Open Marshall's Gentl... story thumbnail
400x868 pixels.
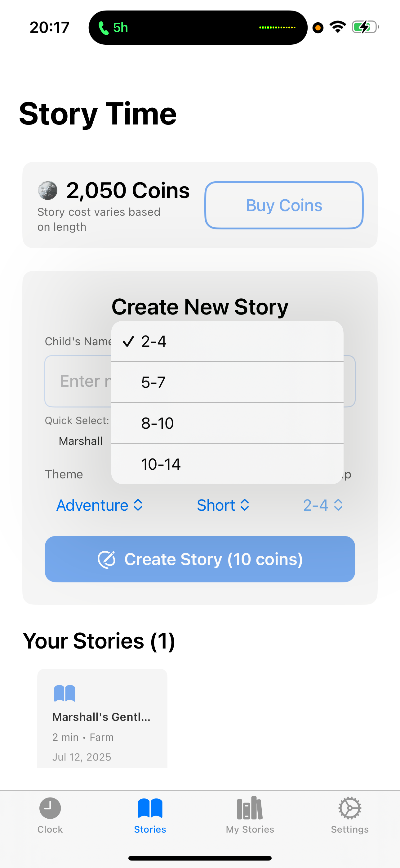coord(102,718)
